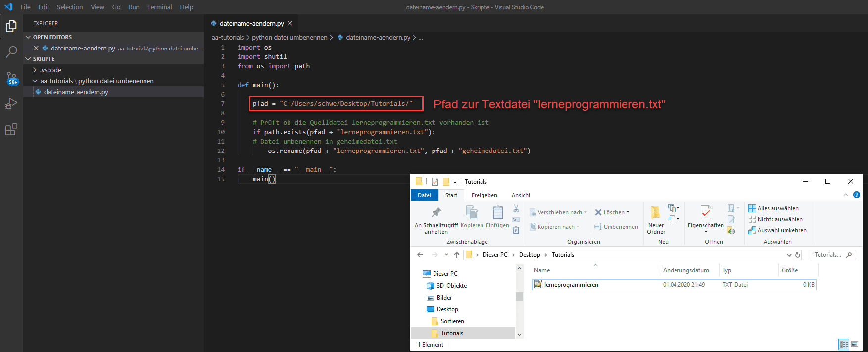Sort by the Änderungsdatum column header
868x352 pixels.
(686, 270)
